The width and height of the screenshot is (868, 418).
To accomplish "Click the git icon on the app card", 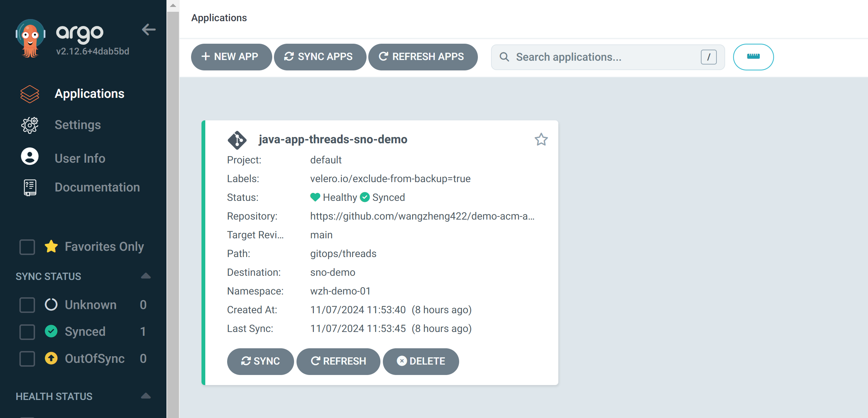I will point(237,140).
